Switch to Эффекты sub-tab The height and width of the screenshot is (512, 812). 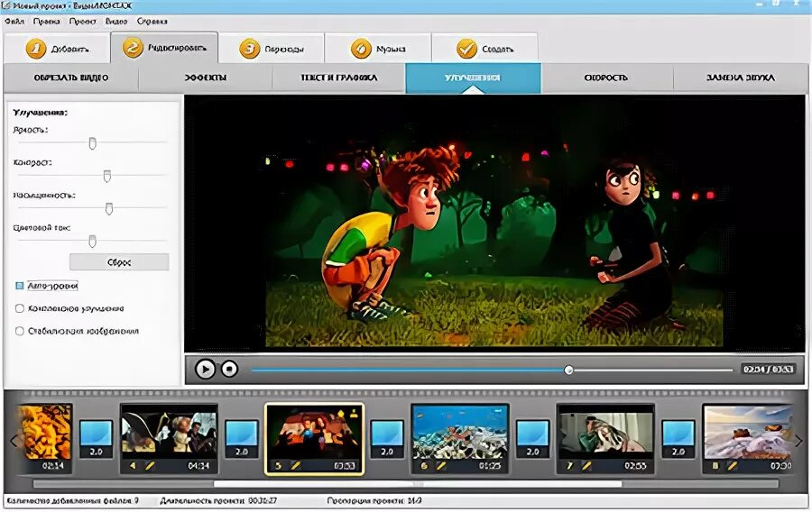(205, 78)
